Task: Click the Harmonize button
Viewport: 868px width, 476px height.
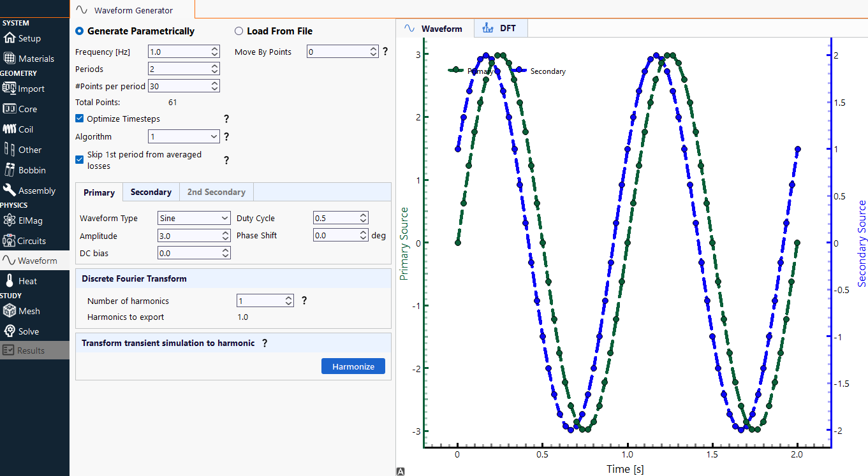Action: pyautogui.click(x=353, y=366)
